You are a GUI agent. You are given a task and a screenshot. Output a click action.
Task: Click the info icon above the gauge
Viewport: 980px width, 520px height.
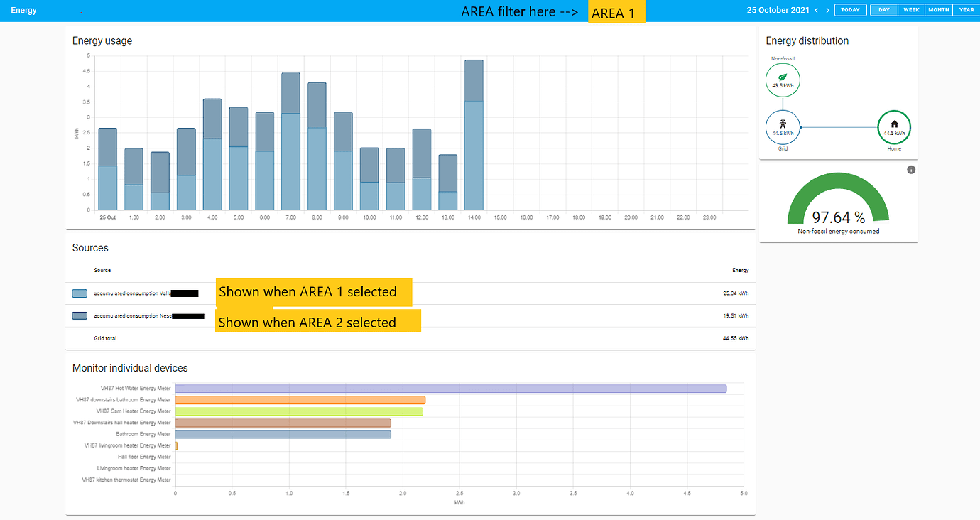pyautogui.click(x=911, y=170)
